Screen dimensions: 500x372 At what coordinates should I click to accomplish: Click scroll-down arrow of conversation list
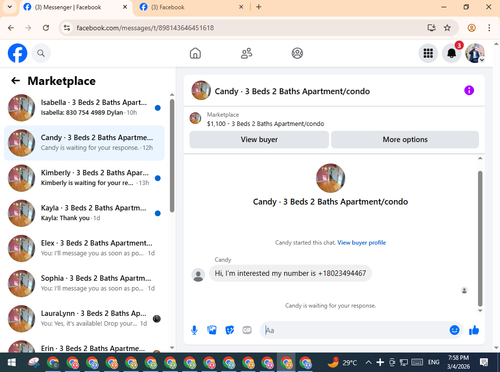point(172,348)
